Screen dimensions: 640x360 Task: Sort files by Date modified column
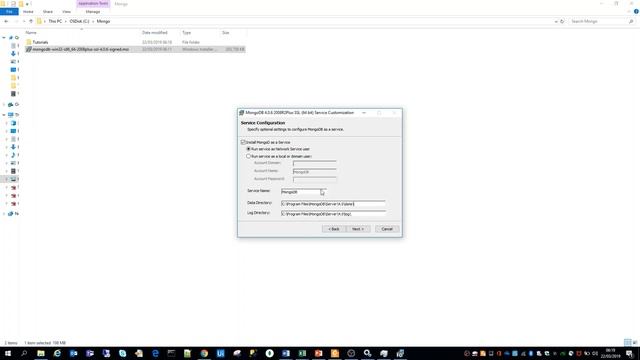click(155, 33)
